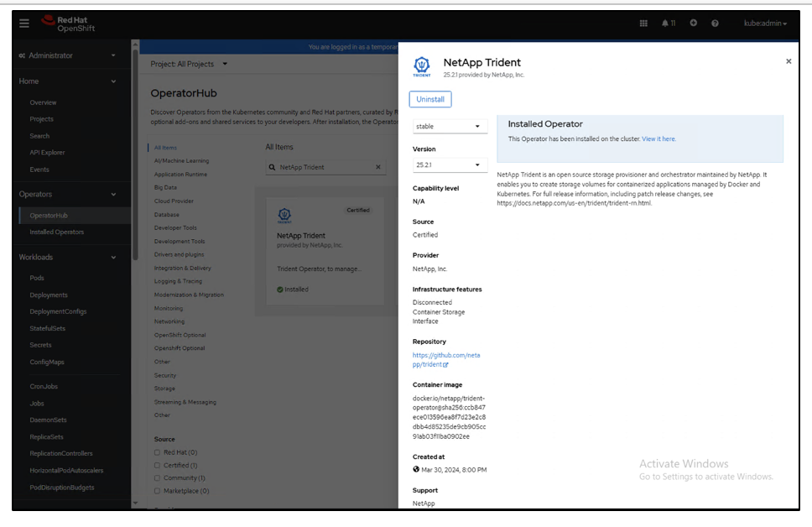The width and height of the screenshot is (812, 527).
Task: Open the Version 25.2.1 dropdown
Action: coord(449,165)
